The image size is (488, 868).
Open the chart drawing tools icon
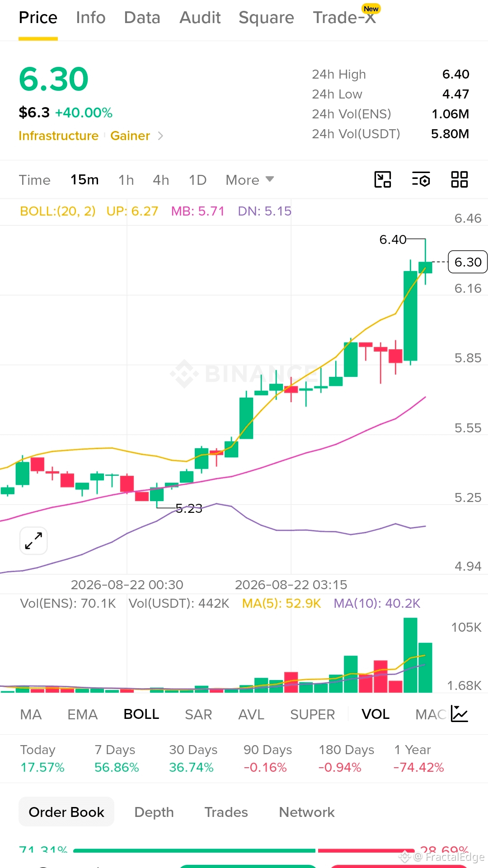(383, 179)
